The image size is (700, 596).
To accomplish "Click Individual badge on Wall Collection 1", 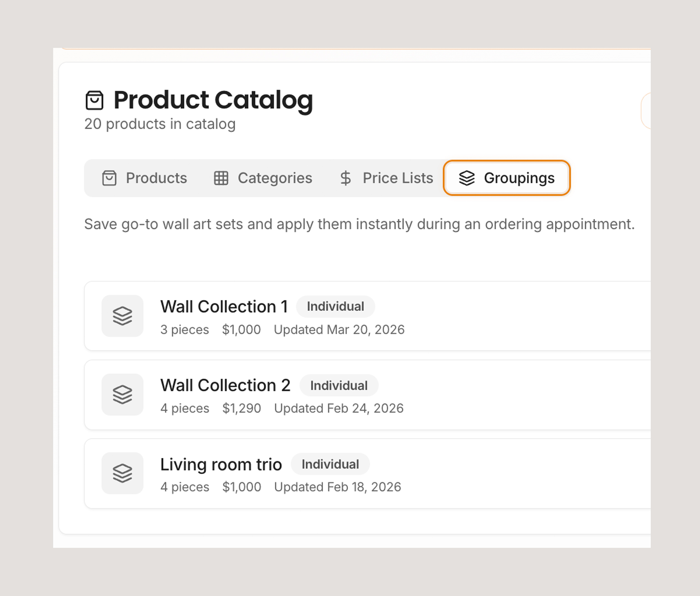I will [335, 307].
